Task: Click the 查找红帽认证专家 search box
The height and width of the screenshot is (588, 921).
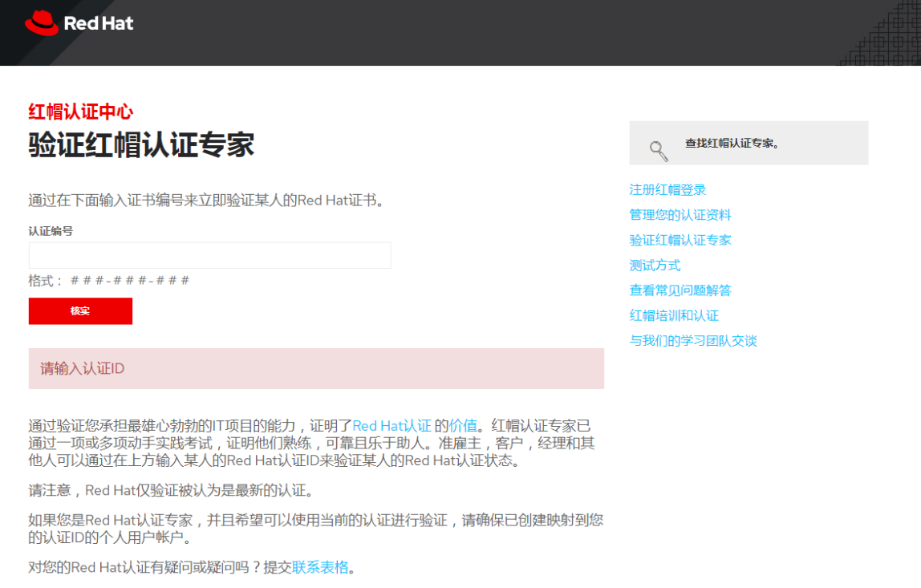Action: coord(749,142)
